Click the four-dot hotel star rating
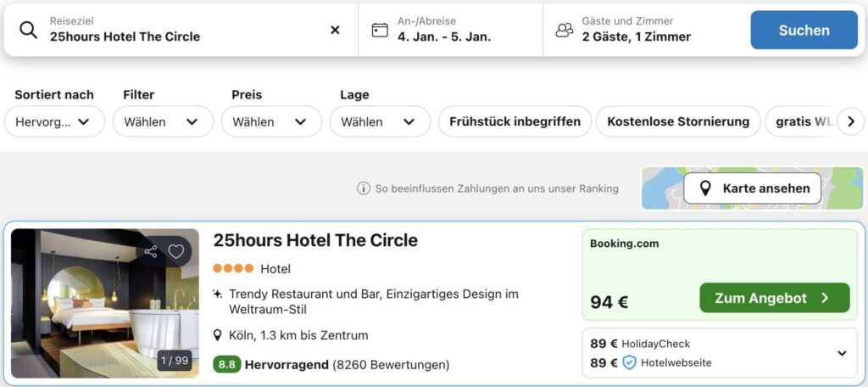Screen dimensions: 868x387 233,269
